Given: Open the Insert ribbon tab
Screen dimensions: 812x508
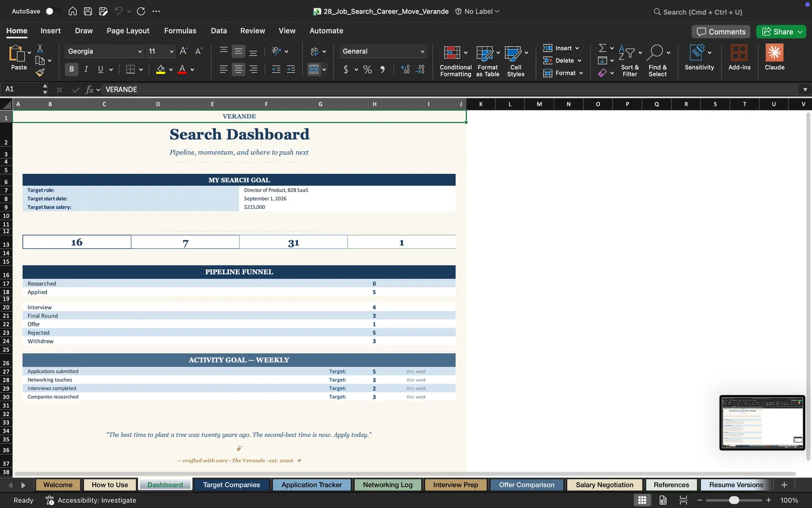Looking at the screenshot, I should pyautogui.click(x=51, y=30).
